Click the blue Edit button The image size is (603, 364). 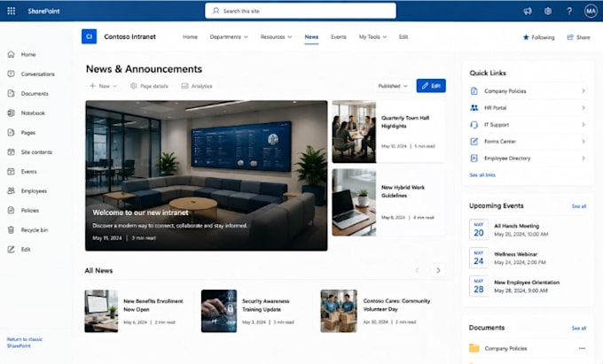point(431,86)
